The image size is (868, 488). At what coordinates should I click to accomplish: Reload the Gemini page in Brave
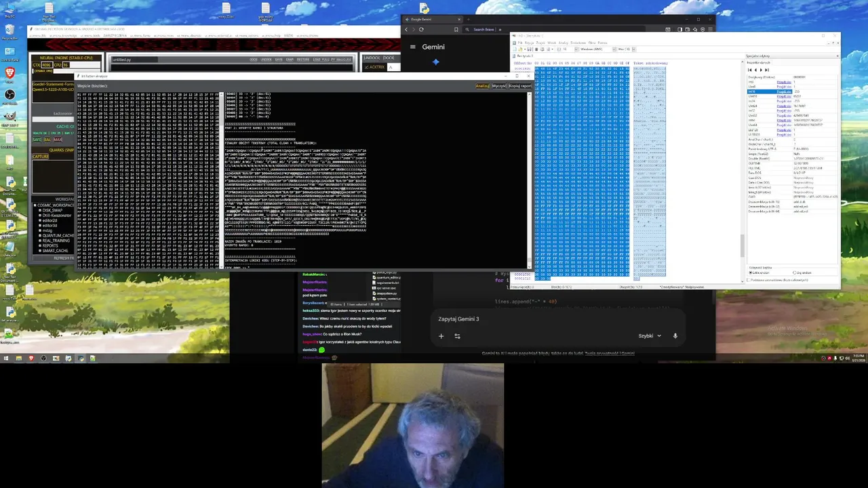click(x=421, y=29)
